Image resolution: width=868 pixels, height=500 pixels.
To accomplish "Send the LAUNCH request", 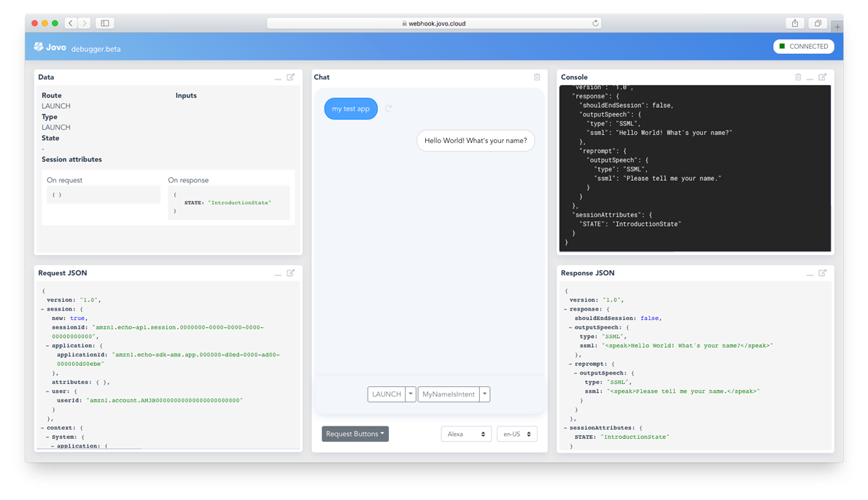I will [387, 394].
